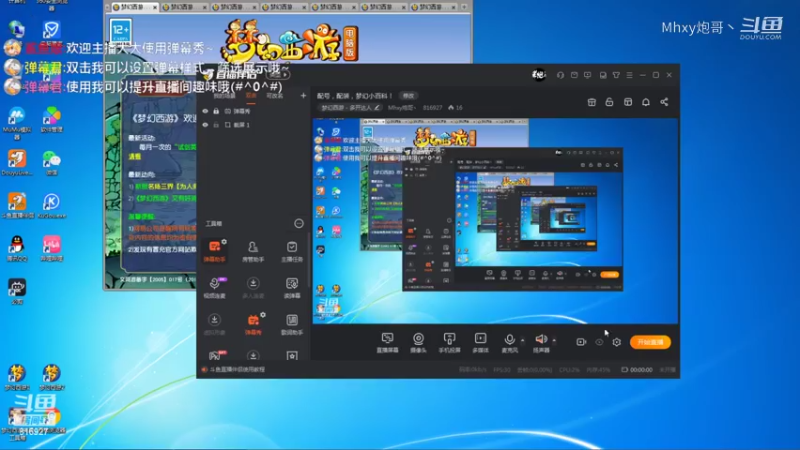Open stream settings gear icon
The image size is (800, 450).
[x=617, y=342]
